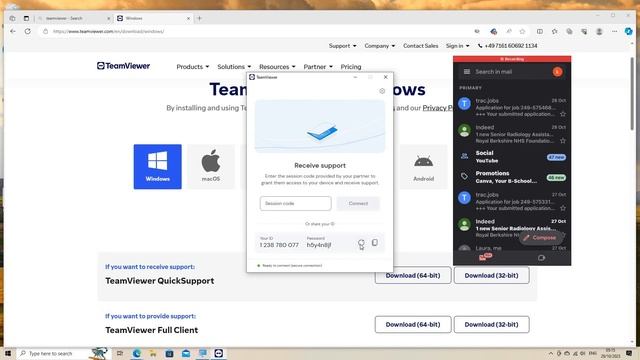640x360 pixels.
Task: Open the Pricing page
Action: pos(351,67)
